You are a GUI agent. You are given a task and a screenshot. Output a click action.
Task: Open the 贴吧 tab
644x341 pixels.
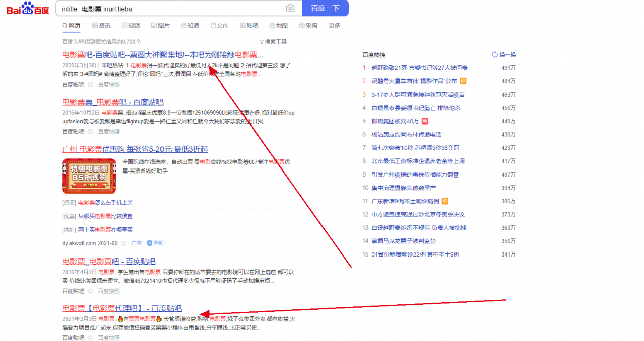249,26
